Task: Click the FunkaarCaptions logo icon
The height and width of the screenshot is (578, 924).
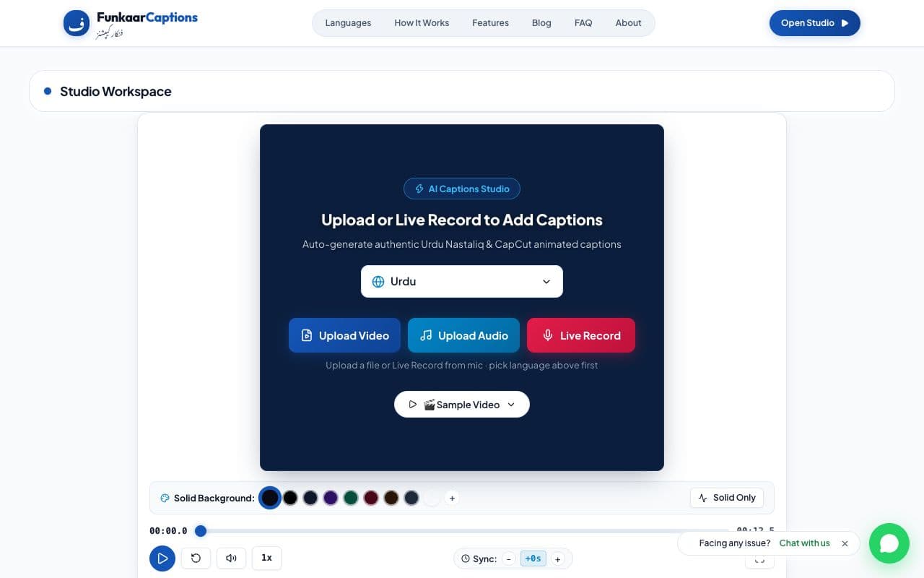Action: 77,23
